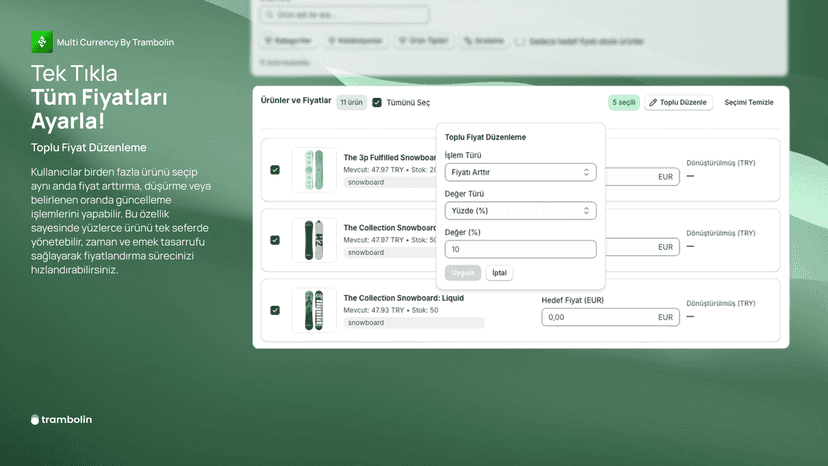The image size is (828, 466).
Task: Open the Değer Türü Yüzde dropdown
Action: 521,211
